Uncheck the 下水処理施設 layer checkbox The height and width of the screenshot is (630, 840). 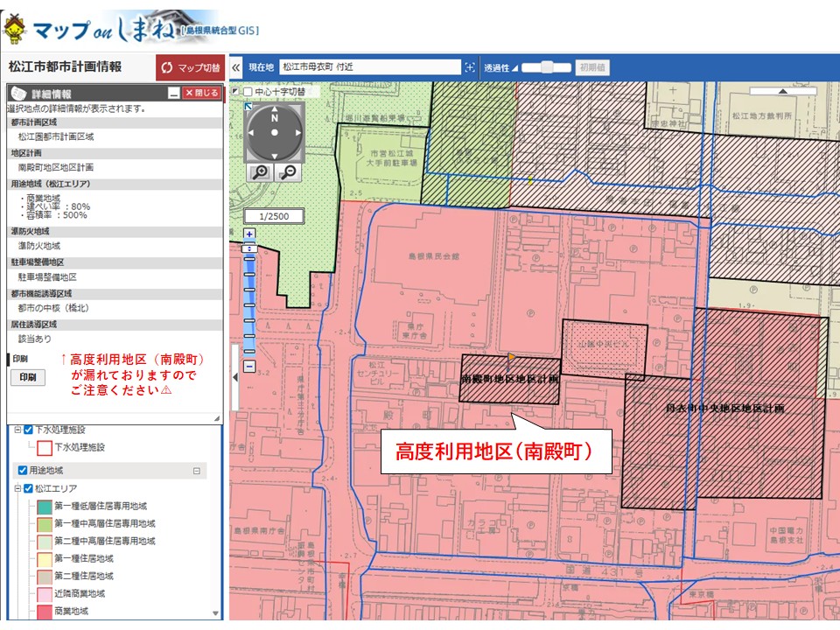pyautogui.click(x=29, y=430)
